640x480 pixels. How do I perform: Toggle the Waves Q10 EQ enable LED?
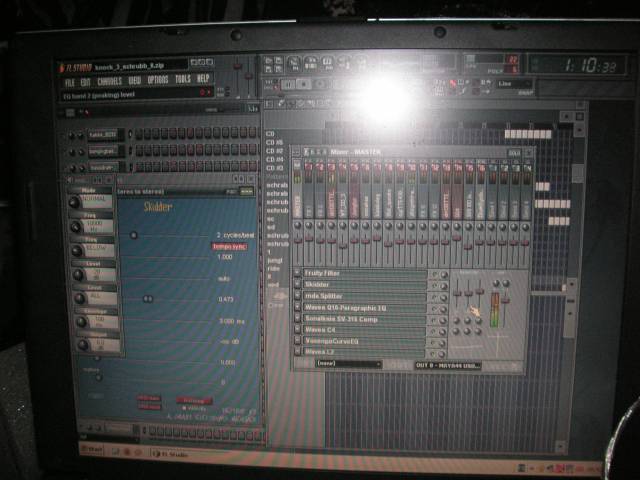(434, 309)
